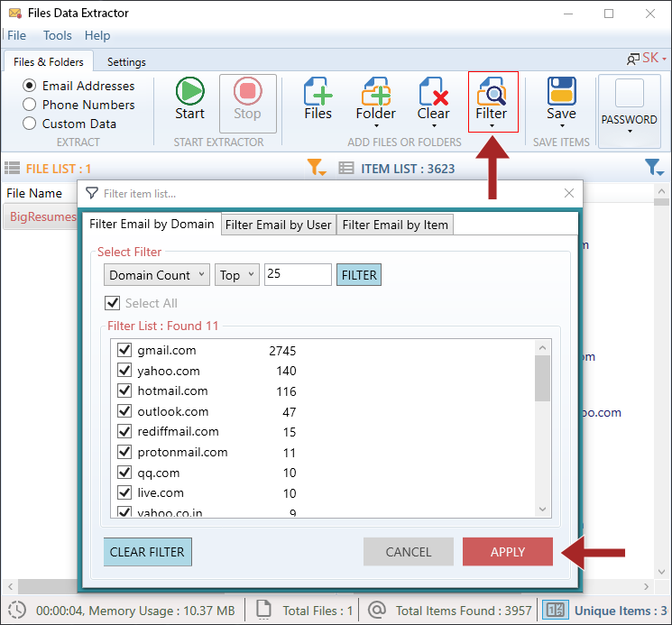Select Filter Email by Domain tab

point(152,224)
